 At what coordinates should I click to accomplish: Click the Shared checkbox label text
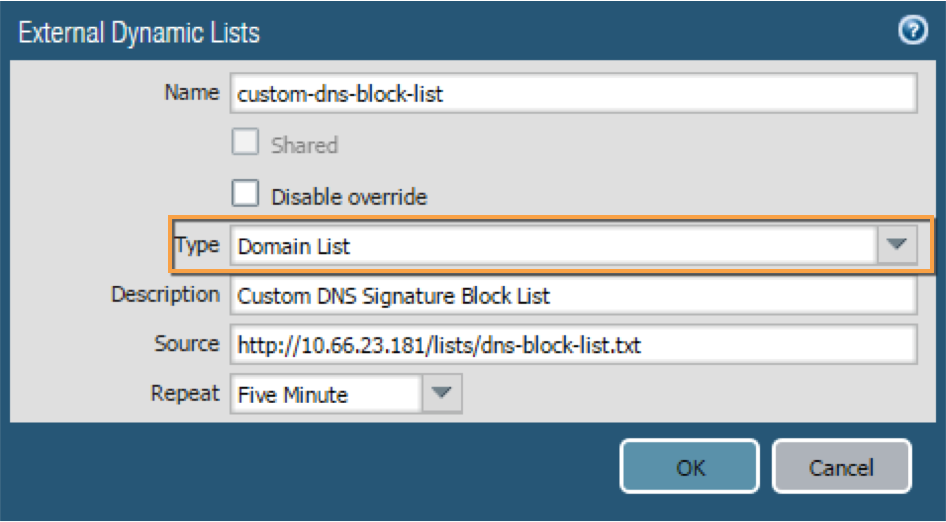[304, 145]
